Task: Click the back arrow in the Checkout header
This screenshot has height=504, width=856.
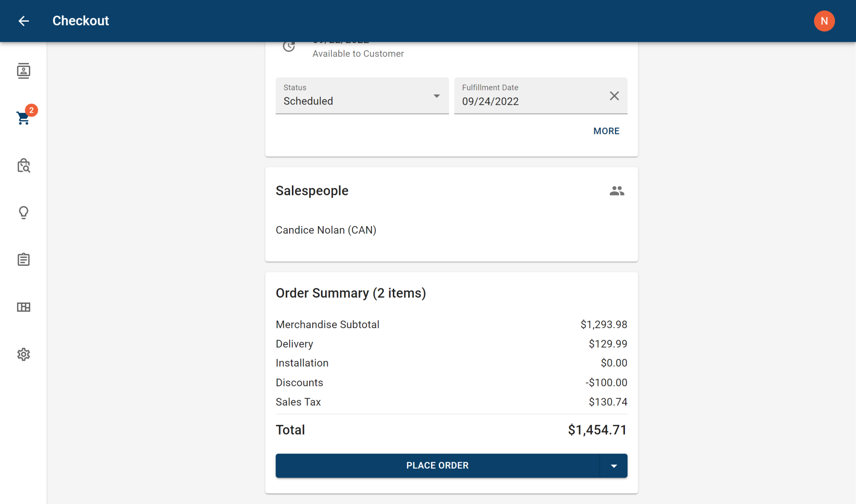Action: [x=23, y=21]
